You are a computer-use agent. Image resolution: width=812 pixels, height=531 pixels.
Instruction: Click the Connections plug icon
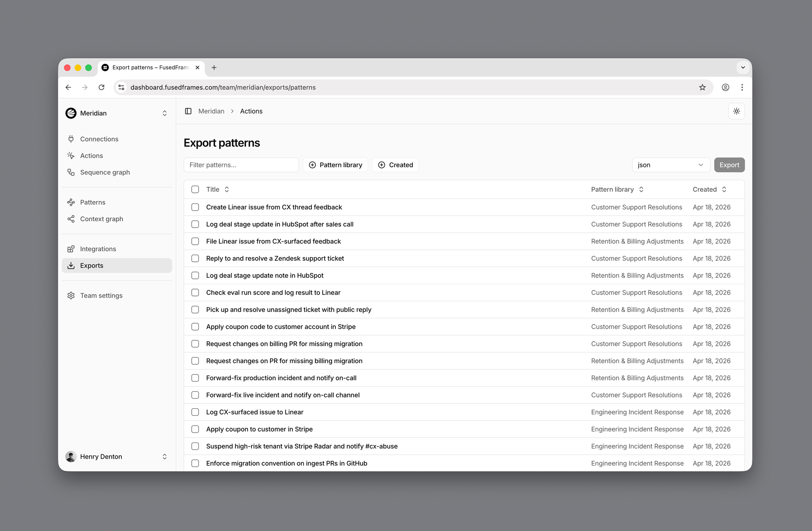pos(71,139)
